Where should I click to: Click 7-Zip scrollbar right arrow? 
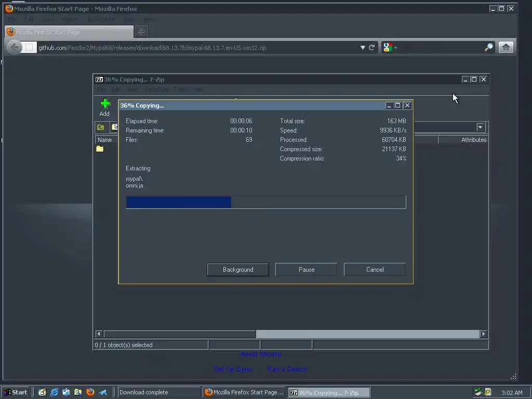coord(484,334)
